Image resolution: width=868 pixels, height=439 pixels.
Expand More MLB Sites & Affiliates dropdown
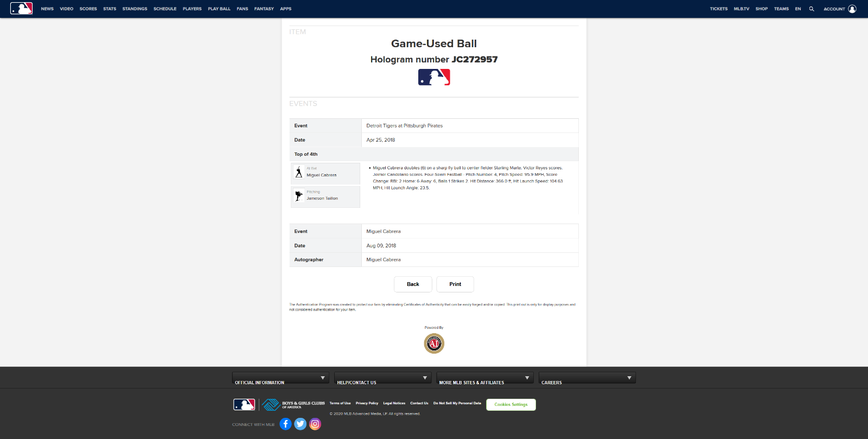(485, 378)
